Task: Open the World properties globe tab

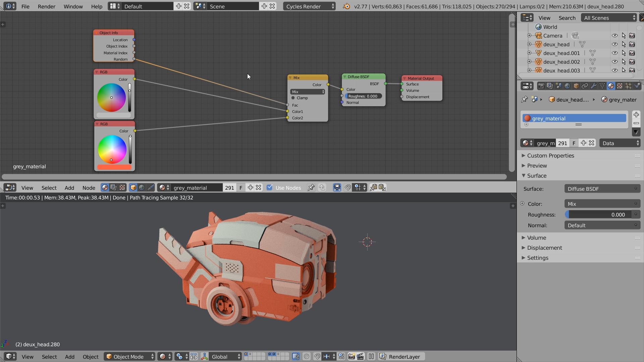Action: click(x=567, y=86)
